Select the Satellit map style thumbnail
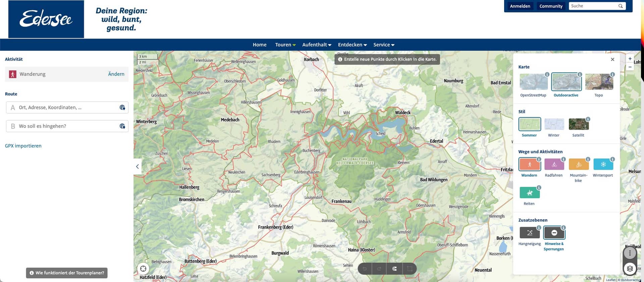The image size is (644, 282). click(x=578, y=124)
